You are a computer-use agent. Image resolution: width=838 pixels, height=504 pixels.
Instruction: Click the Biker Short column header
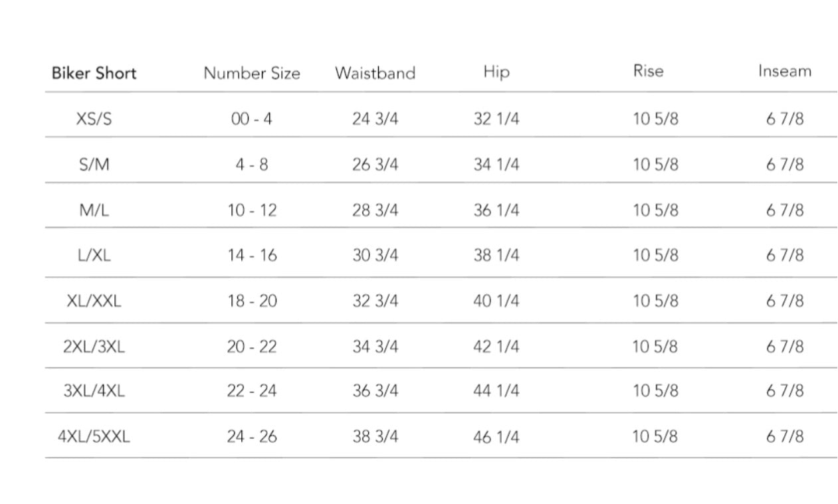coord(94,73)
